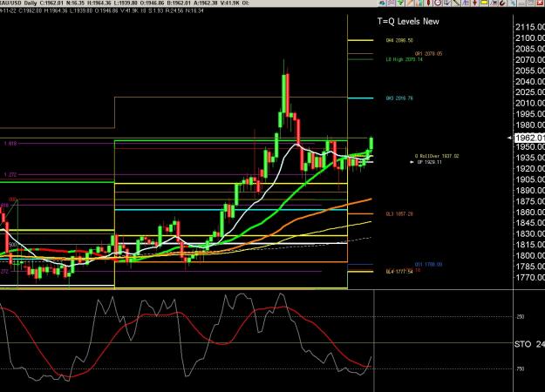Click the 1.272 Fibonacci label at mid-left
The width and height of the screenshot is (545, 392).
(x=10, y=174)
